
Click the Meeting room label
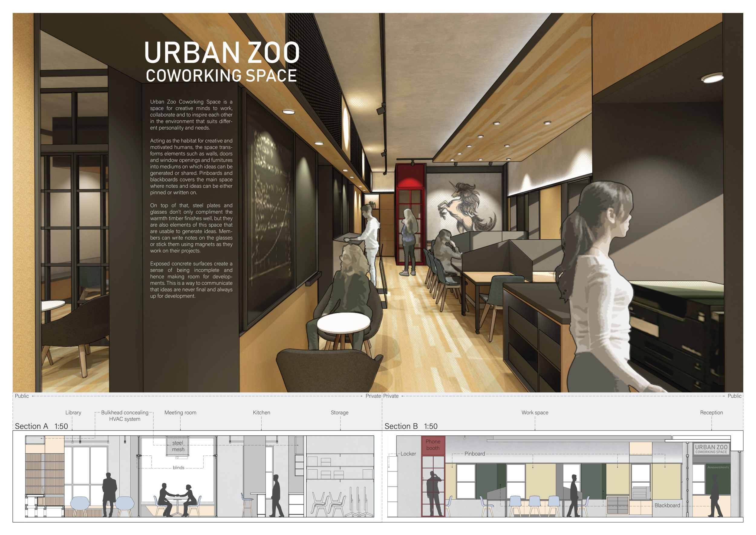click(180, 412)
